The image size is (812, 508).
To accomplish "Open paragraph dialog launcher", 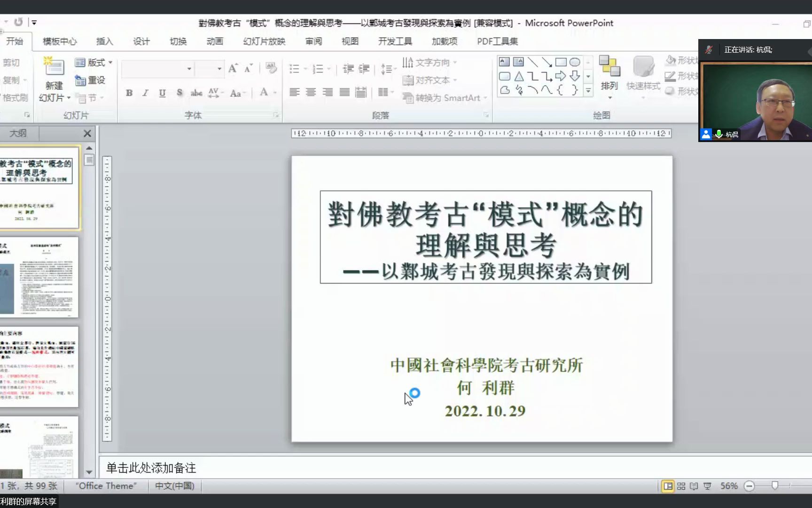I will coord(486,115).
